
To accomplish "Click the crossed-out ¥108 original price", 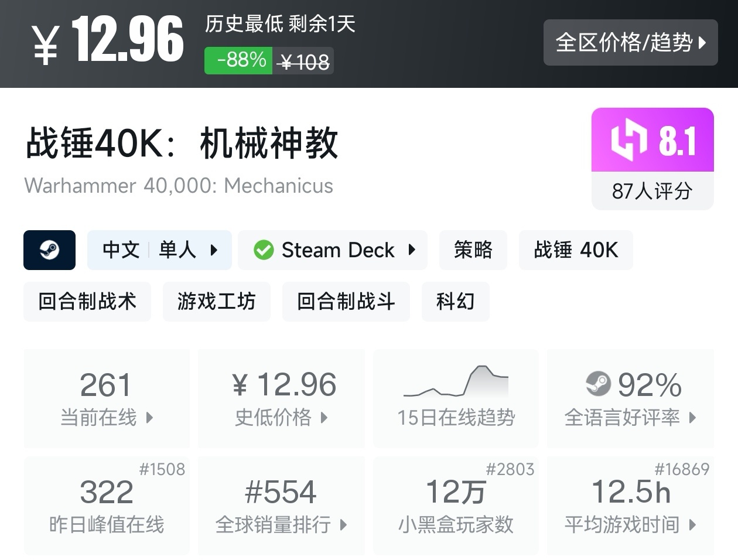I will click(305, 62).
